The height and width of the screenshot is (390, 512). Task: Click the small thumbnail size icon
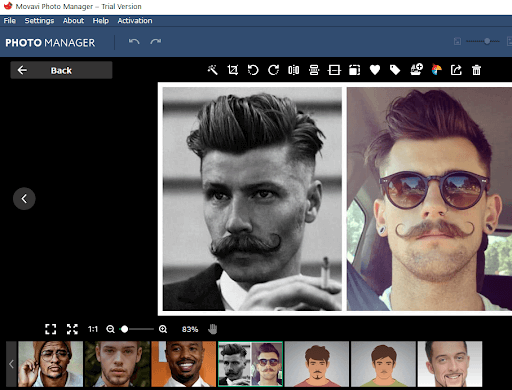[457, 41]
